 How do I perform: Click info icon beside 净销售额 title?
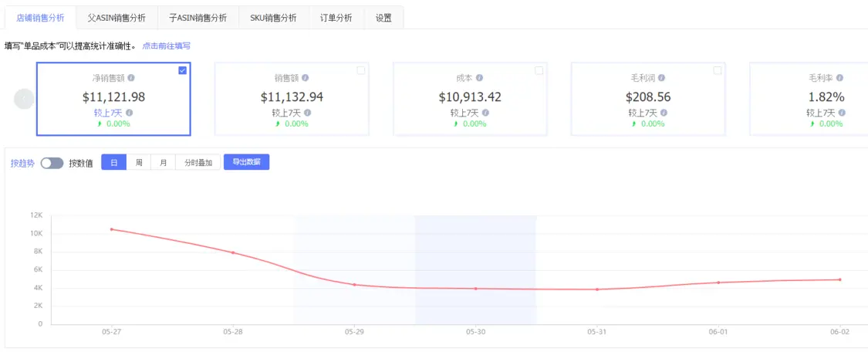coord(131,78)
